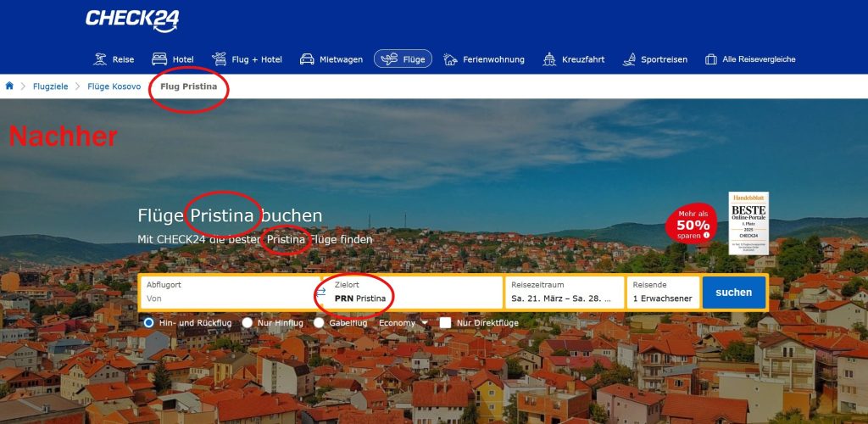Switch to the Flüge tab
Screen dimensions: 868x424
tap(403, 59)
